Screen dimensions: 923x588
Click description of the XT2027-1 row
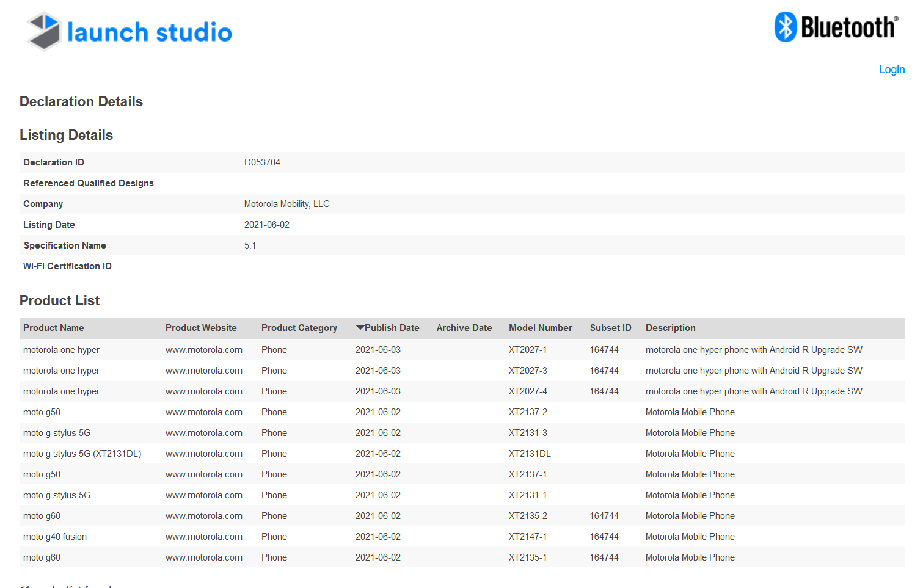[754, 350]
